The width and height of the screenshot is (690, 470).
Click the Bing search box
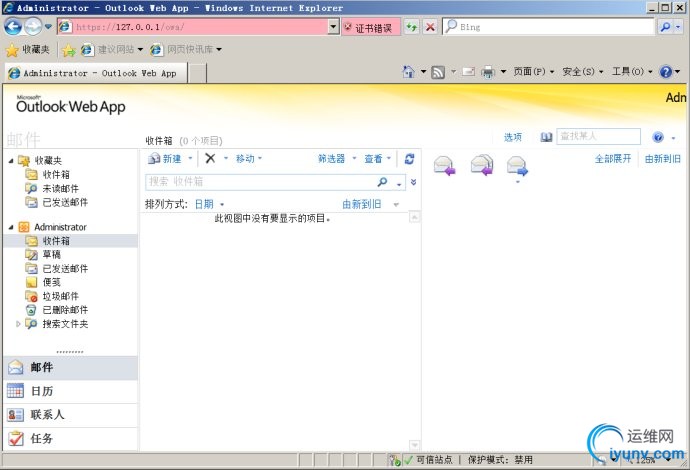point(549,27)
